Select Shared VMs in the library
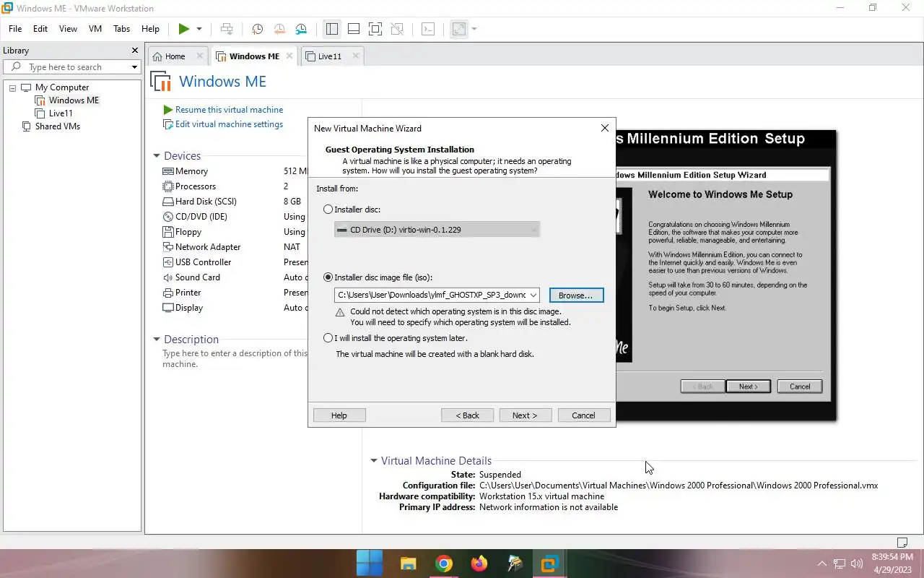924x578 pixels. tap(57, 126)
